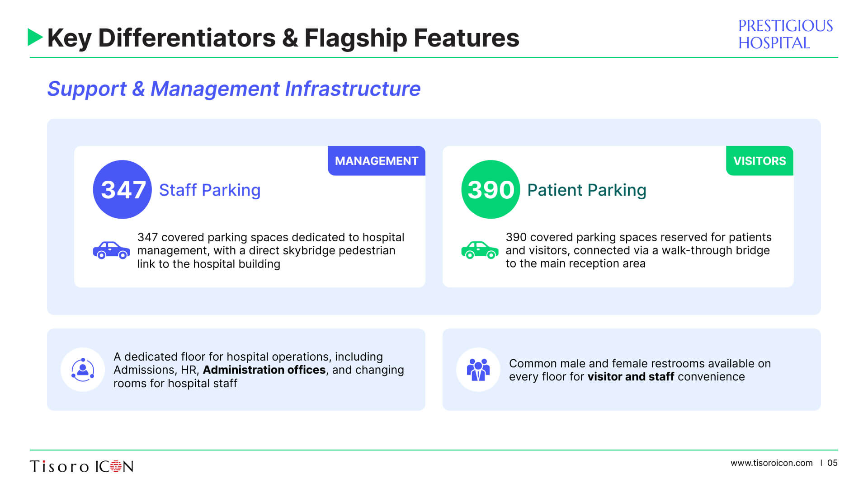Open the www.tisoroicon.com link
Viewport: 868px width, 488px height.
(x=771, y=463)
